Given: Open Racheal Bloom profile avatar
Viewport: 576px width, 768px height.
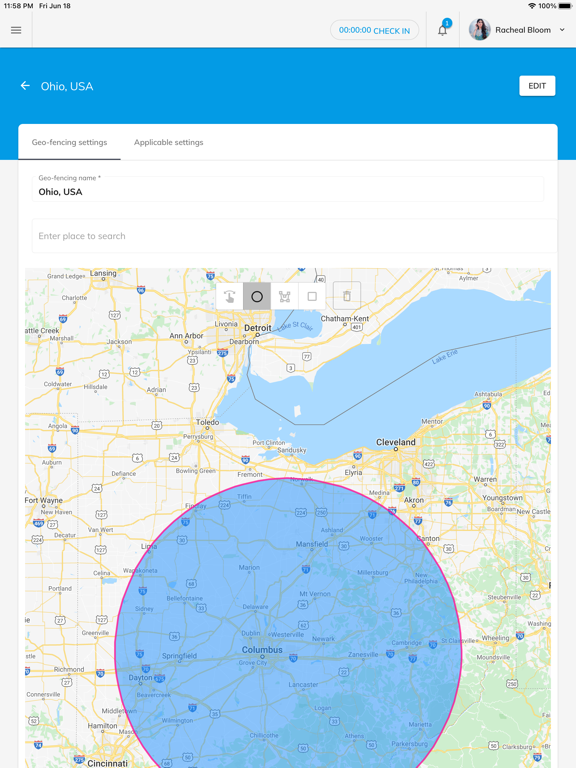Looking at the screenshot, I should click(x=480, y=30).
